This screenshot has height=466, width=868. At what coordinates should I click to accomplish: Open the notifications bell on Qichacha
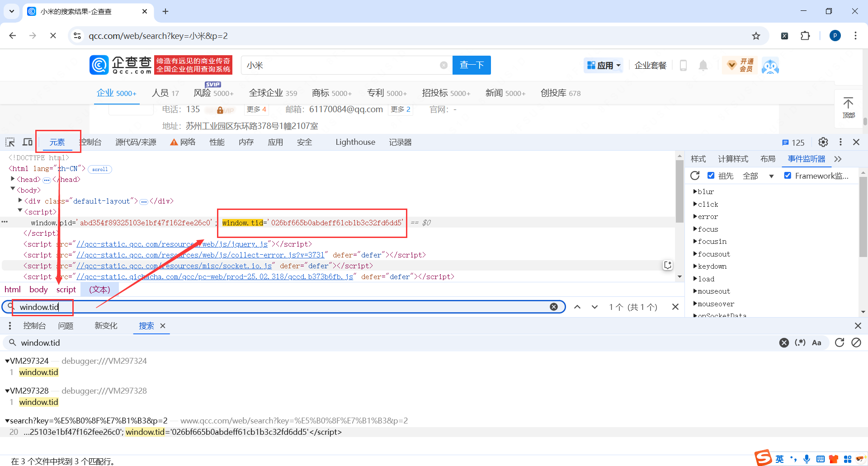[x=703, y=66]
